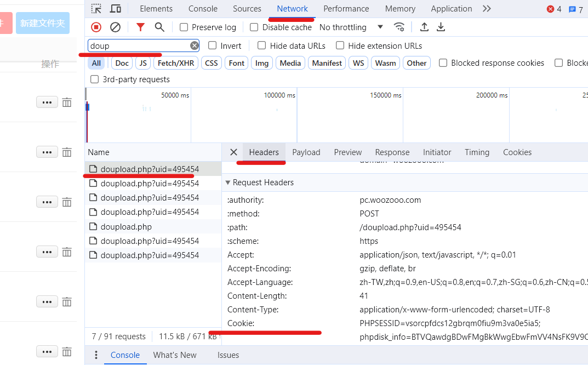Check the Disable cache option
The width and height of the screenshot is (588, 365).
tap(254, 27)
